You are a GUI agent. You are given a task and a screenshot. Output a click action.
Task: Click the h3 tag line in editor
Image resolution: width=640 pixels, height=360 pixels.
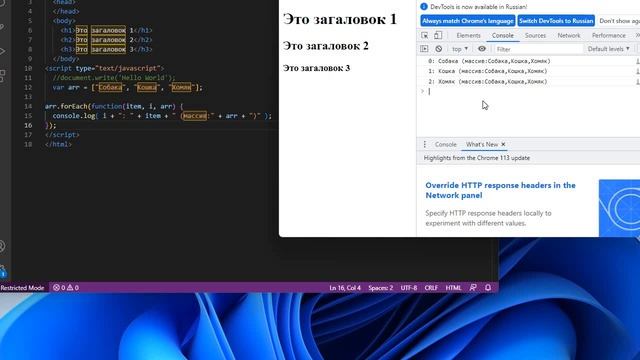point(106,49)
